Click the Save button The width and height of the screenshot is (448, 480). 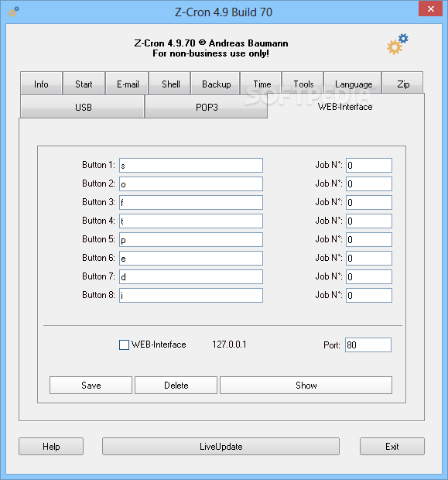91,385
